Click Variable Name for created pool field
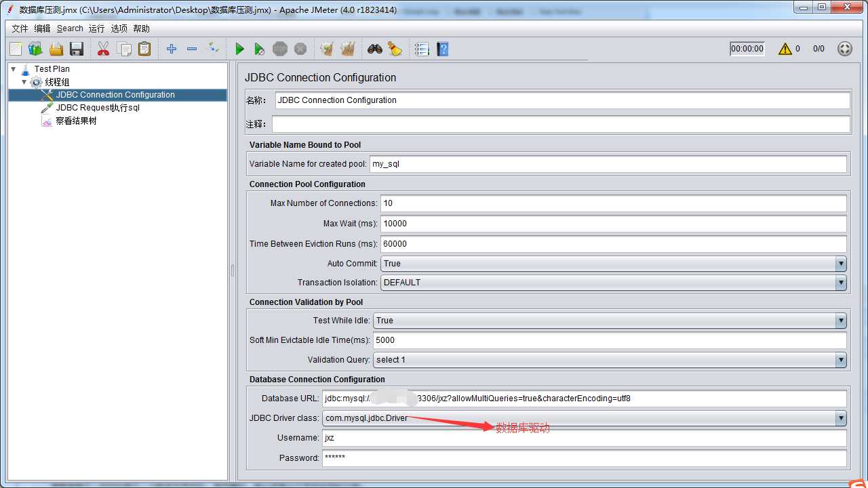The image size is (868, 488). pos(608,164)
